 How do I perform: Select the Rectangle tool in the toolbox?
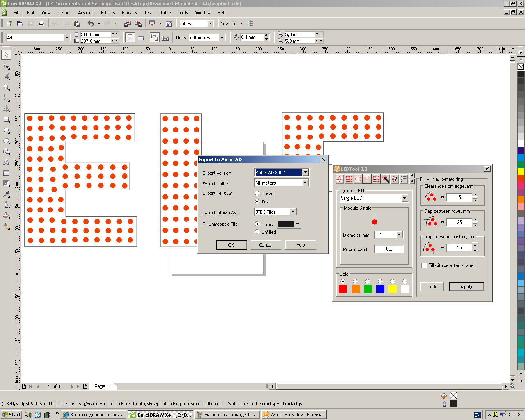pos(6,119)
